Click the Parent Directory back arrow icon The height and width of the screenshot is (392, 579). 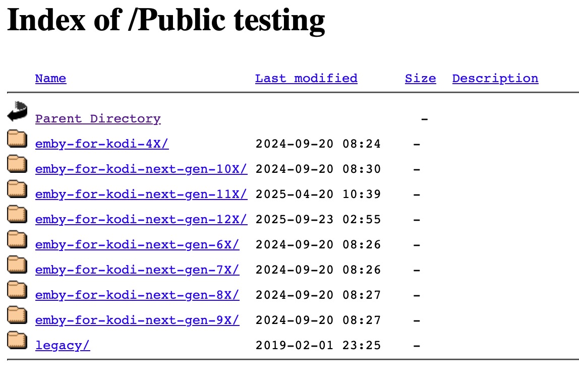[x=18, y=111]
